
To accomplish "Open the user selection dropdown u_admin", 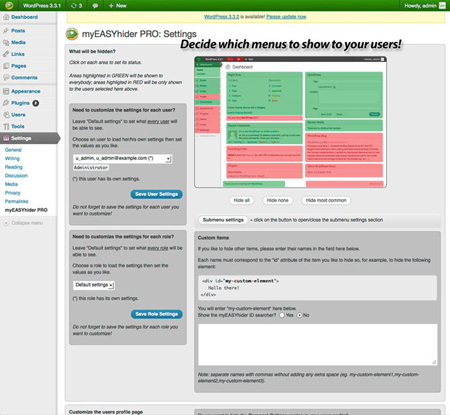I will [122, 159].
